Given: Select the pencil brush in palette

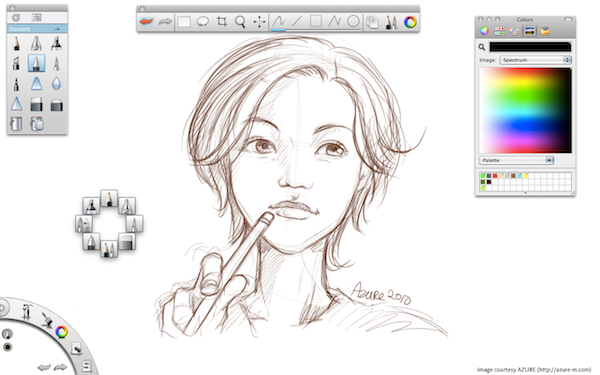Looking at the screenshot, I should click(x=16, y=44).
